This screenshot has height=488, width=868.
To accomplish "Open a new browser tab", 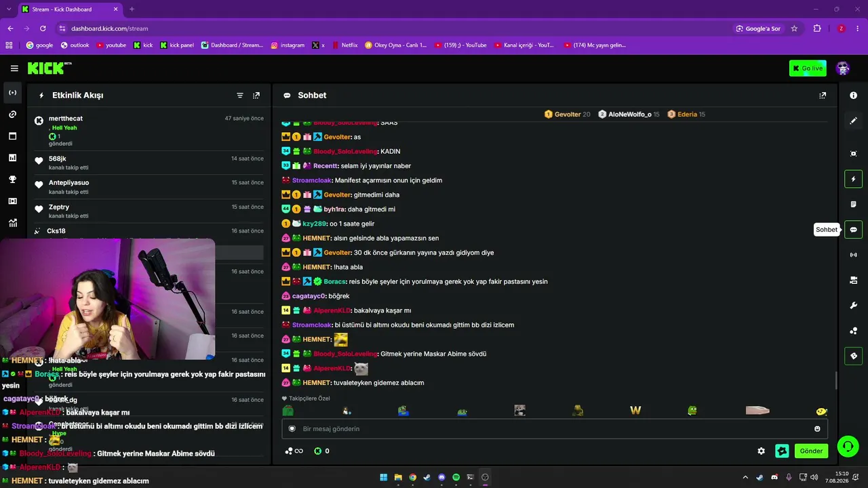I will point(132,9).
